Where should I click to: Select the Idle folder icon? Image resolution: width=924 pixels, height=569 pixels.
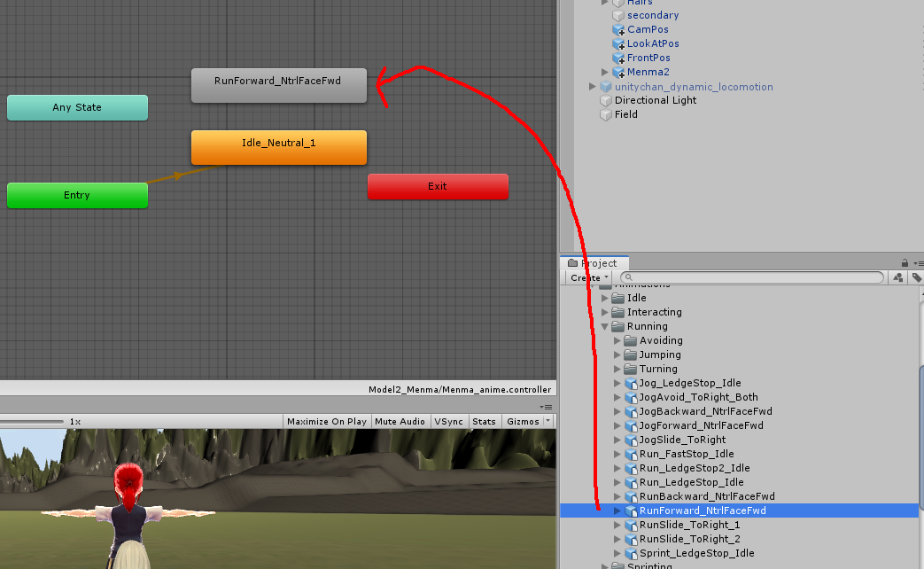point(617,298)
